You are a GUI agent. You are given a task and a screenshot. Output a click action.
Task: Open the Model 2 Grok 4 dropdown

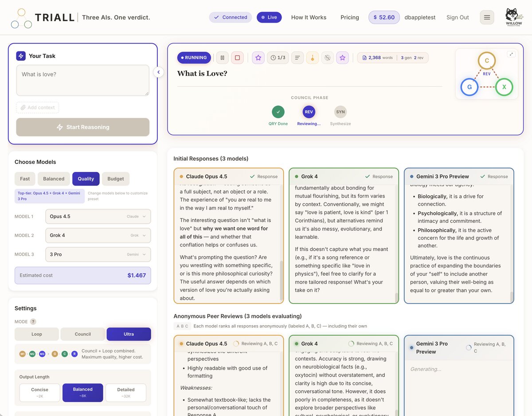(x=98, y=235)
